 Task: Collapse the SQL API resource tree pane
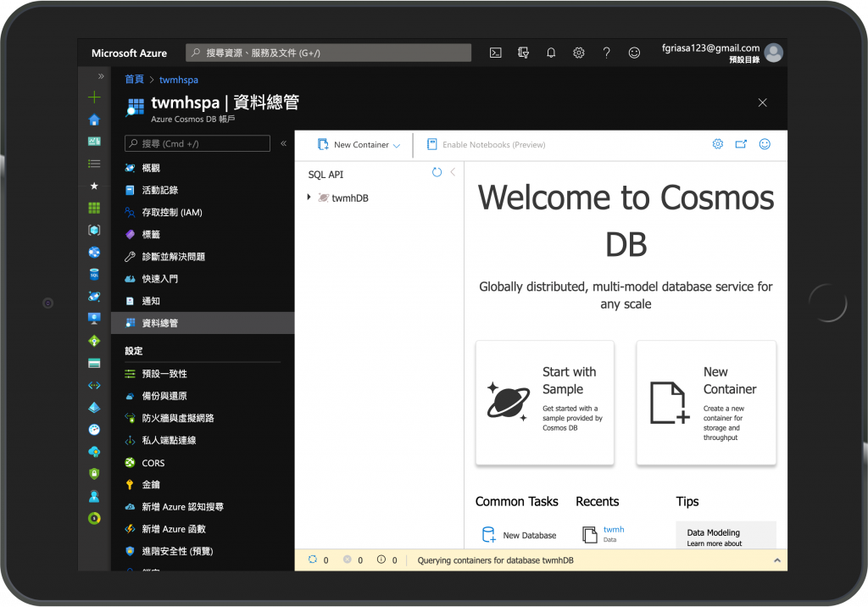(453, 172)
